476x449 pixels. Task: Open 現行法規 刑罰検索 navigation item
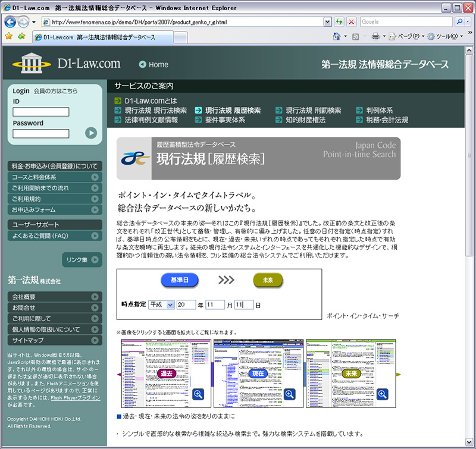click(308, 111)
